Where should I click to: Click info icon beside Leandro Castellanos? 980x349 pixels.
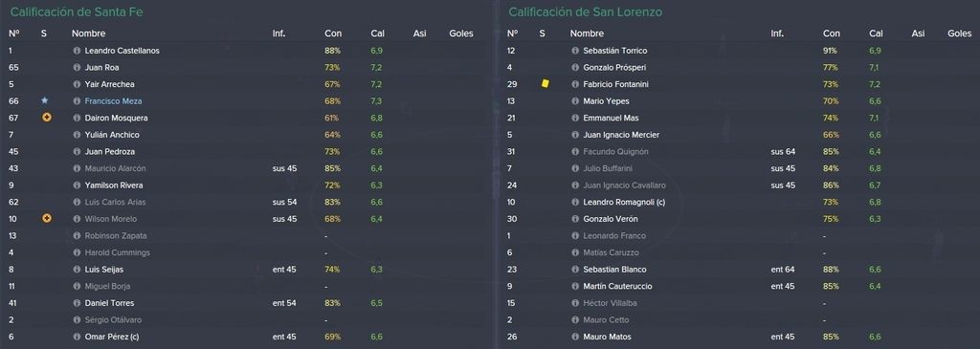click(x=77, y=51)
